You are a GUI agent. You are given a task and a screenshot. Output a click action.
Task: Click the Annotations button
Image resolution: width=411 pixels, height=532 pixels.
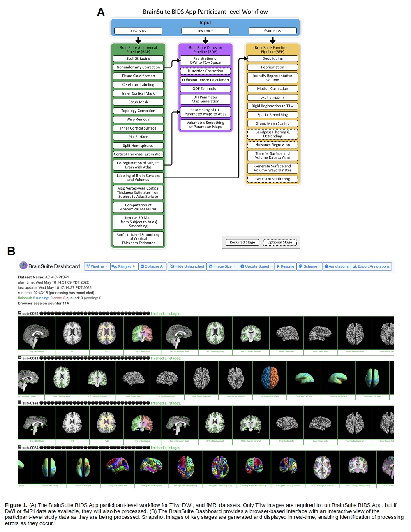(336, 266)
